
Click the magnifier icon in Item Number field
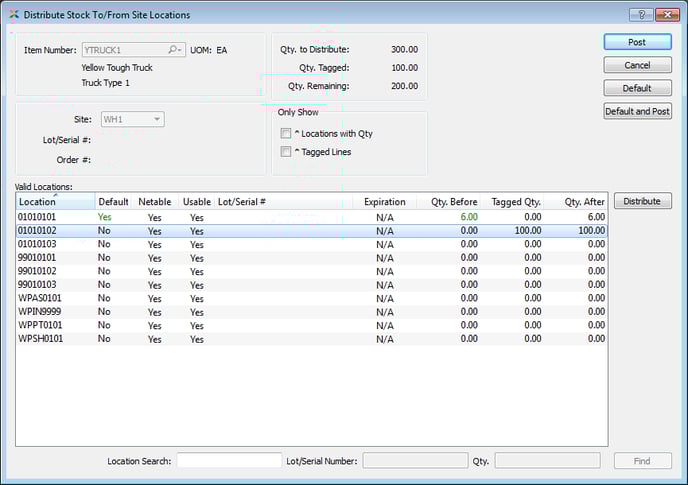tap(174, 49)
